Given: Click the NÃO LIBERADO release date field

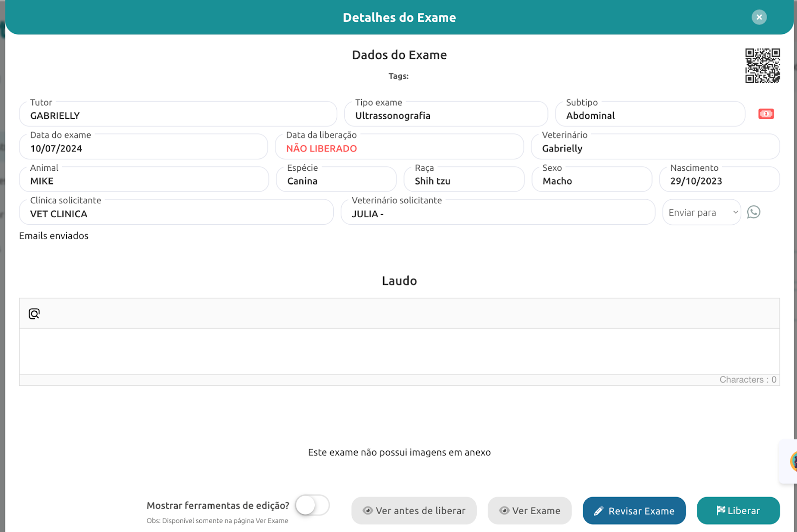Looking at the screenshot, I should click(x=399, y=146).
